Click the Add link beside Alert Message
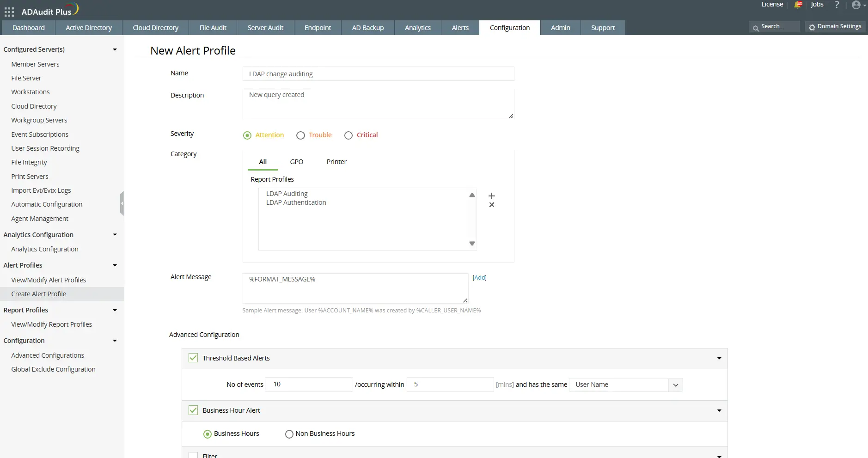 click(480, 278)
